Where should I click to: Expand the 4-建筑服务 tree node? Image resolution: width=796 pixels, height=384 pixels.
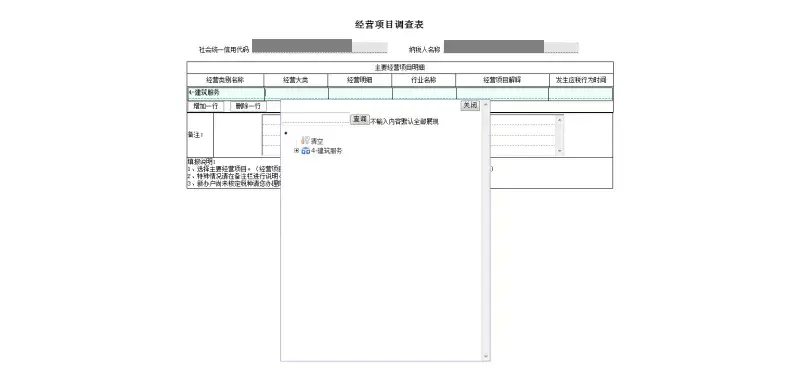click(x=296, y=151)
